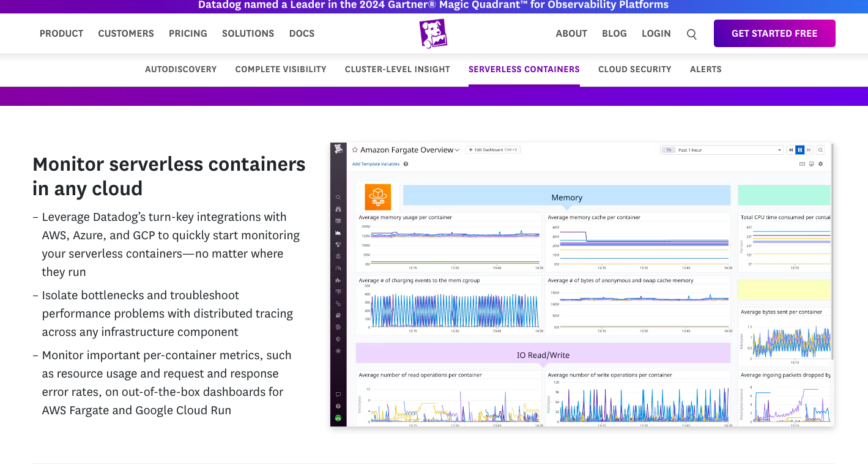
Task: Activate the TV screen mode icon
Action: pyautogui.click(x=811, y=164)
